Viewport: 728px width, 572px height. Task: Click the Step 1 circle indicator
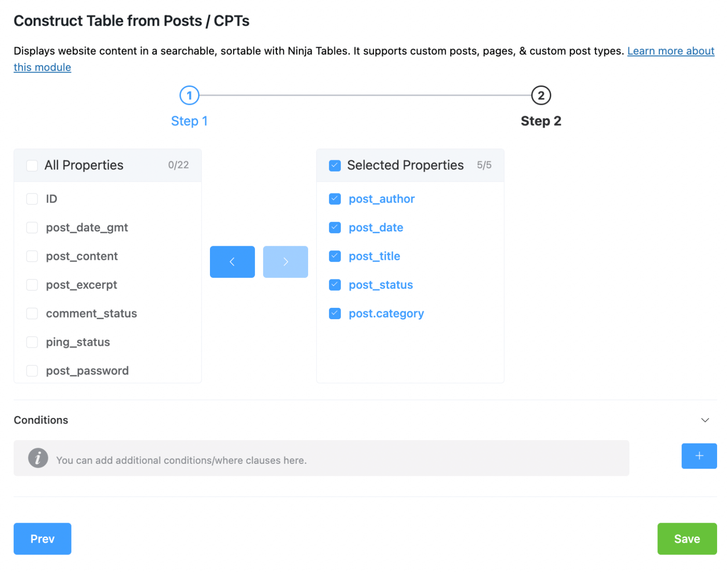point(189,95)
